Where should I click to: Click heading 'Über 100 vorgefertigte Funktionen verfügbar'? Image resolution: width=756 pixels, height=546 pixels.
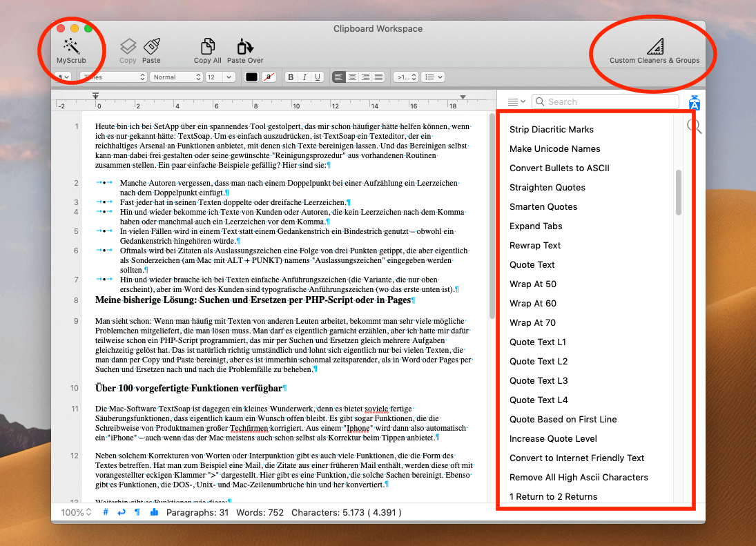pos(191,388)
